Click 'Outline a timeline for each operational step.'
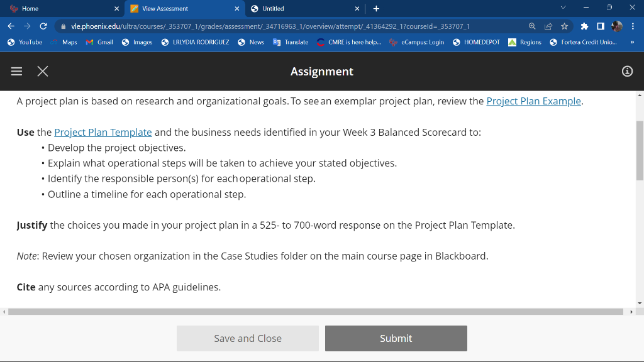644x362 pixels. pyautogui.click(x=147, y=195)
